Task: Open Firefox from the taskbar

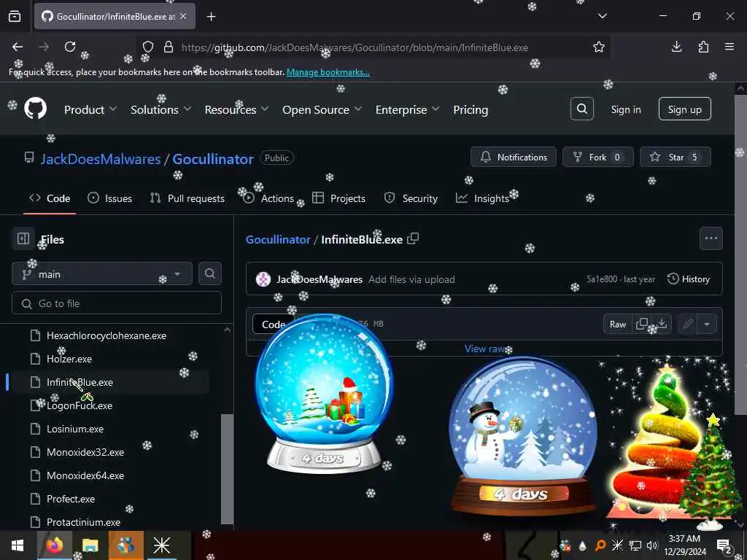Action: coord(55,545)
